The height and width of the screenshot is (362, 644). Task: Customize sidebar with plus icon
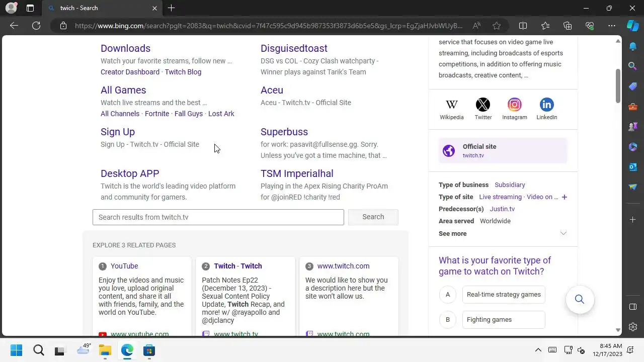[x=633, y=220]
